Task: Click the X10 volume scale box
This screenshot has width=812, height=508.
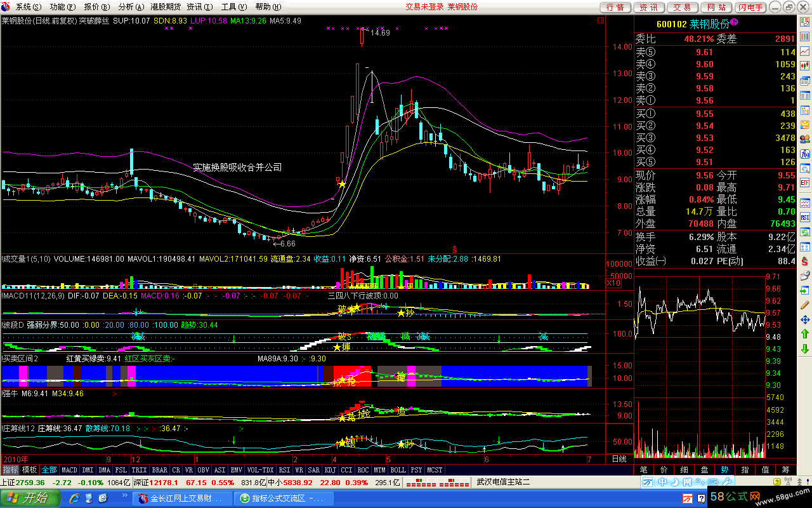Action: [614, 283]
